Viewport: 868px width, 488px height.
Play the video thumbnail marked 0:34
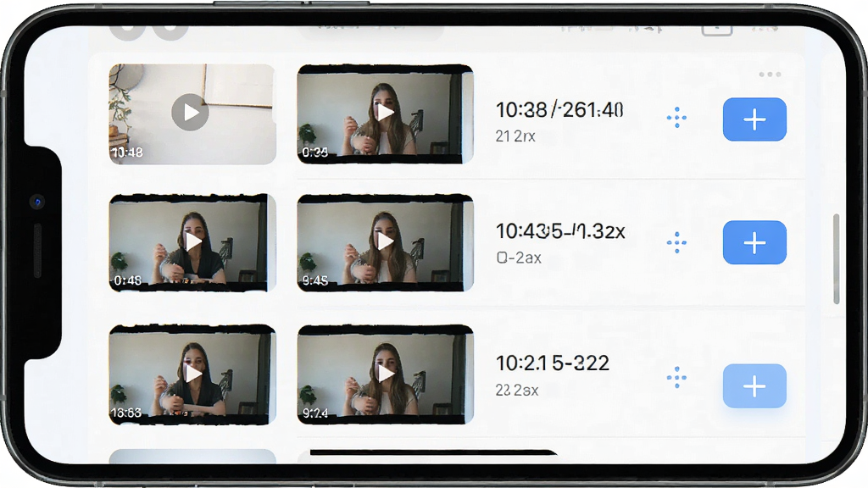tap(386, 113)
